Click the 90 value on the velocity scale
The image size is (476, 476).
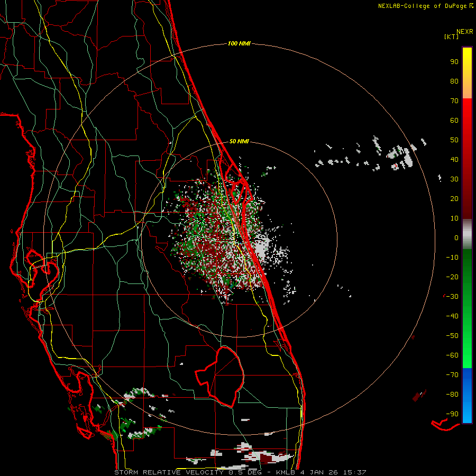pyautogui.click(x=454, y=62)
